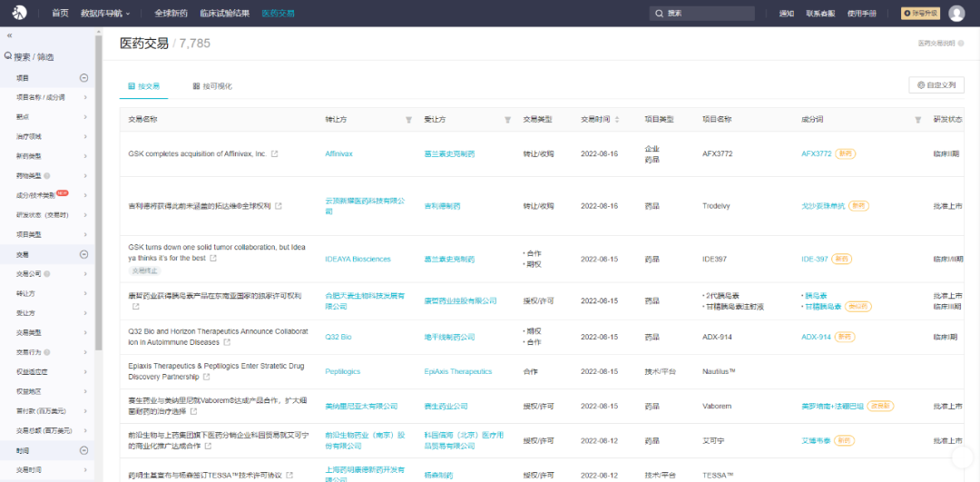Click the floating round button at bottom right
The height and width of the screenshot is (482, 980).
pyautogui.click(x=963, y=457)
